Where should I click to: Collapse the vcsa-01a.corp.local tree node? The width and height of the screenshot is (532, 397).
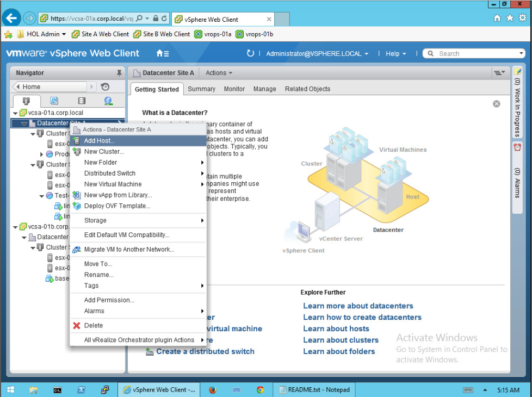point(15,113)
